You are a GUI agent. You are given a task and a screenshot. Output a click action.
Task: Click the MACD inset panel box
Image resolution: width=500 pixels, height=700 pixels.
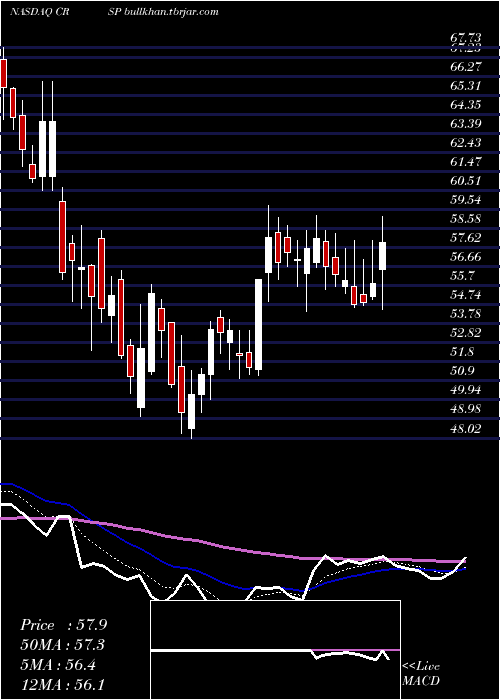(x=275, y=650)
